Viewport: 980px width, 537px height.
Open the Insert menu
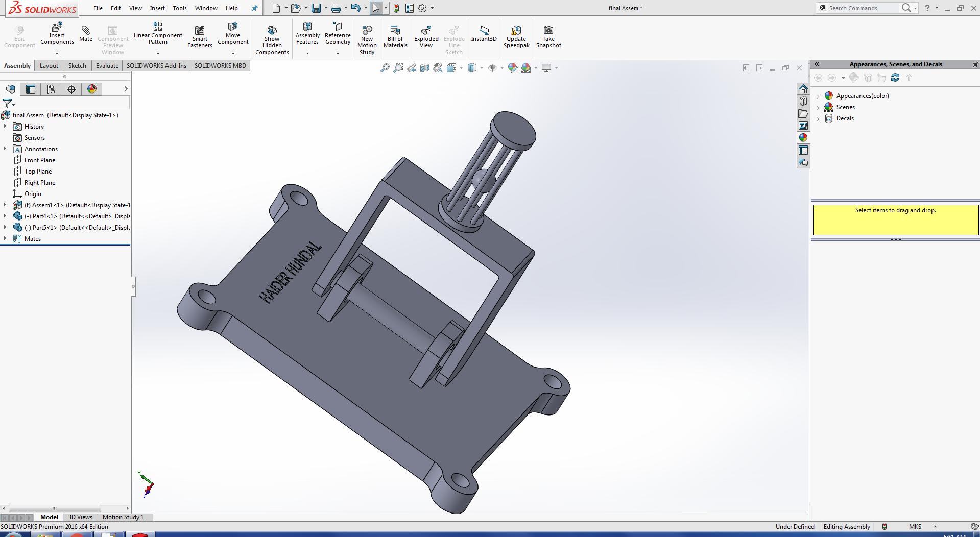157,8
